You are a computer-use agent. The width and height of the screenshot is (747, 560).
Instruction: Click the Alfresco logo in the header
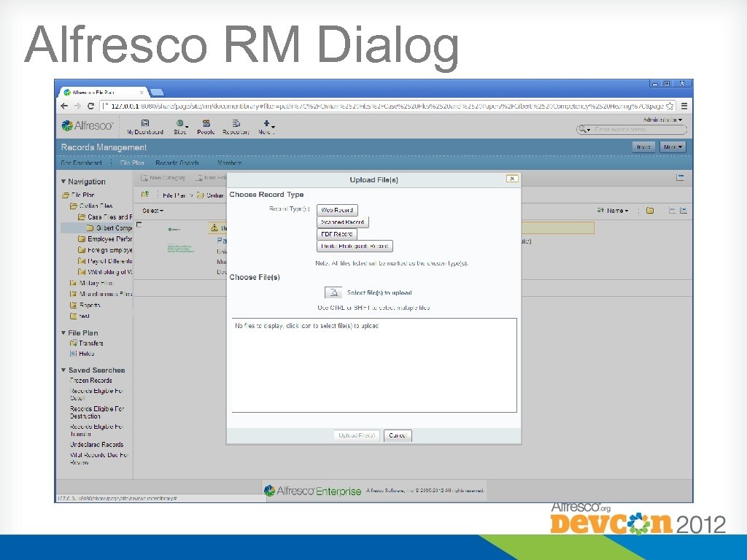pos(88,125)
